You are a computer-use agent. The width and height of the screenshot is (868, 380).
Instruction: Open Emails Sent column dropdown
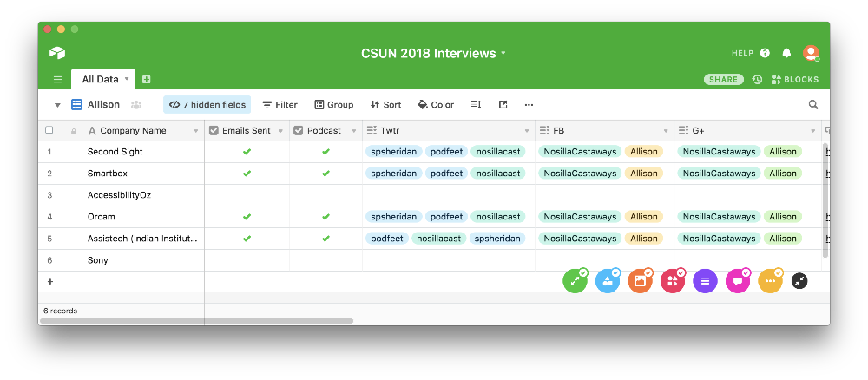[280, 131]
